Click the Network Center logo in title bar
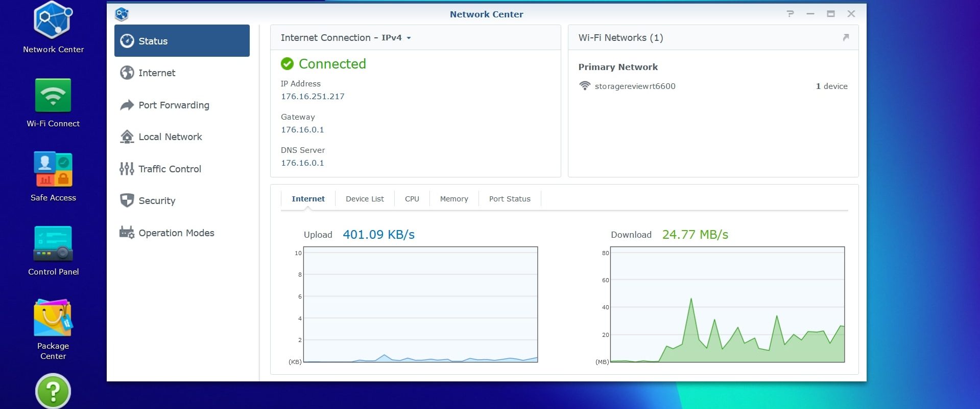 [122, 14]
